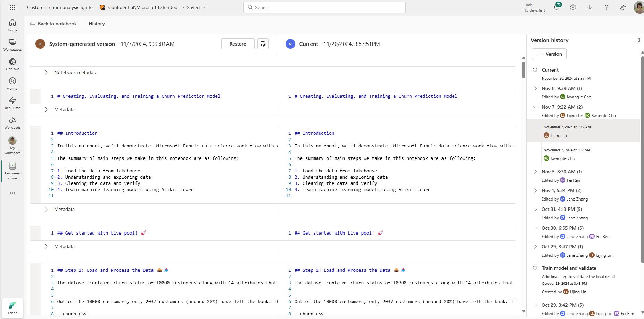Click the sensitivity label shield icon

(102, 7)
